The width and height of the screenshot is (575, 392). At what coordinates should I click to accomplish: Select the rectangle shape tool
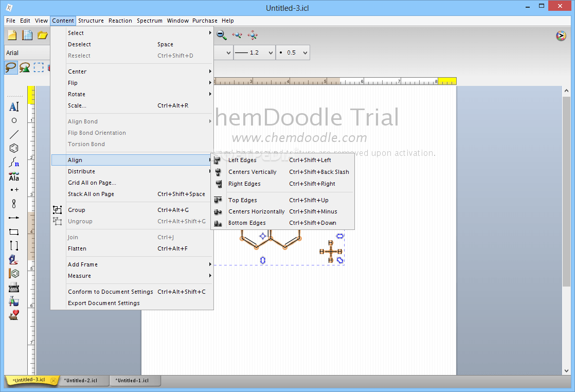[x=14, y=231]
